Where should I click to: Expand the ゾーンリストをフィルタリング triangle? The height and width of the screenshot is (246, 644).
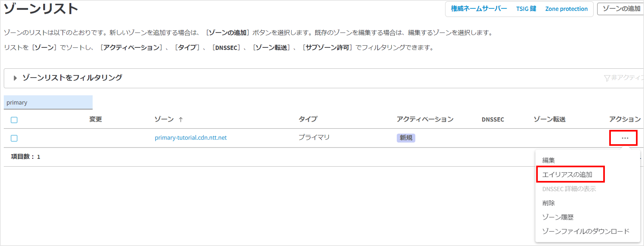click(15, 78)
